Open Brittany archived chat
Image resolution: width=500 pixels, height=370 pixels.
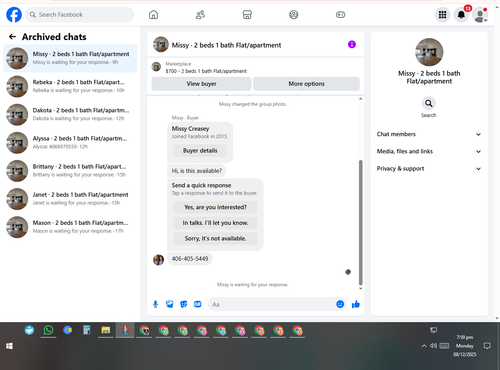[70, 170]
